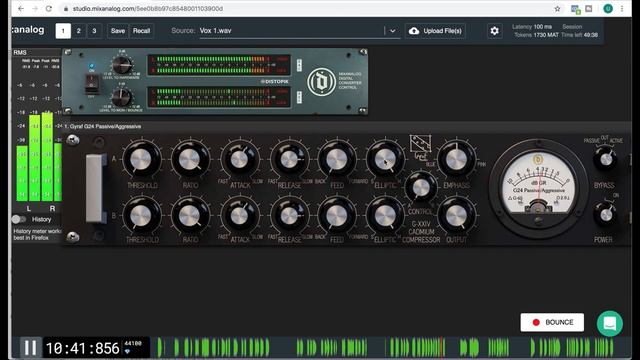Click channel A Feed knob
This screenshot has height=360, width=640.
point(336,159)
